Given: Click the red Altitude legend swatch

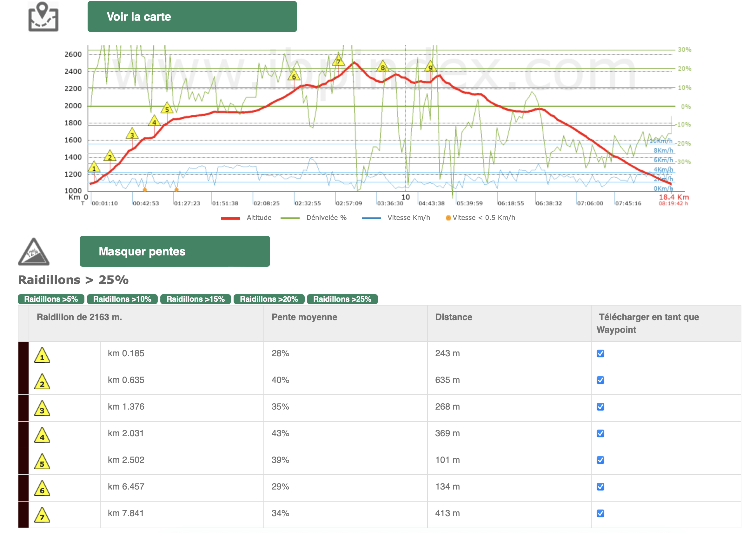Looking at the screenshot, I should [230, 218].
